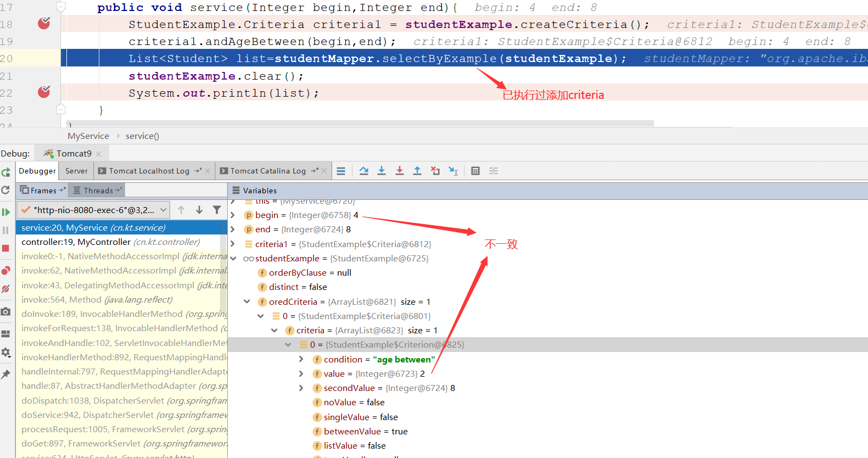Select the controller:19, MyController stack frame
The width and height of the screenshot is (868, 458).
click(121, 242)
